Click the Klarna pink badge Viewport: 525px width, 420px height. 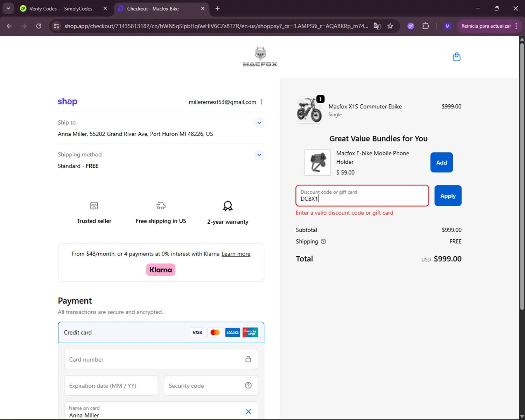coord(161,269)
